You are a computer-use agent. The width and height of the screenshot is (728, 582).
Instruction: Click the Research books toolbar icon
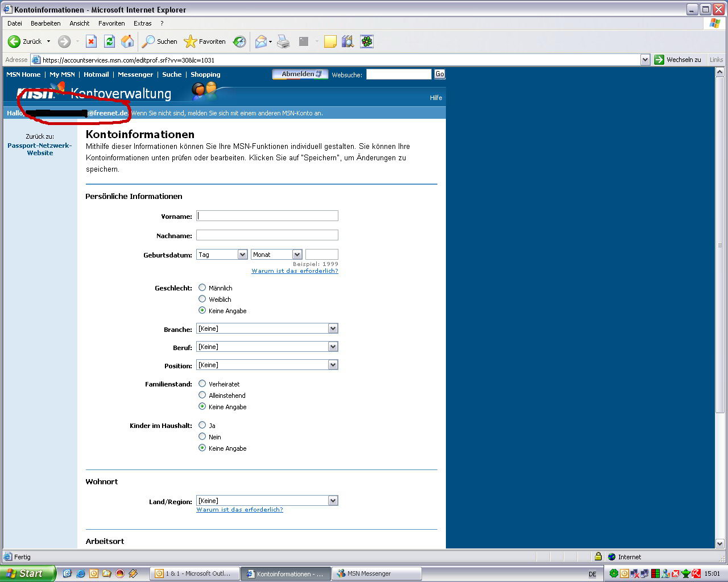pos(348,41)
